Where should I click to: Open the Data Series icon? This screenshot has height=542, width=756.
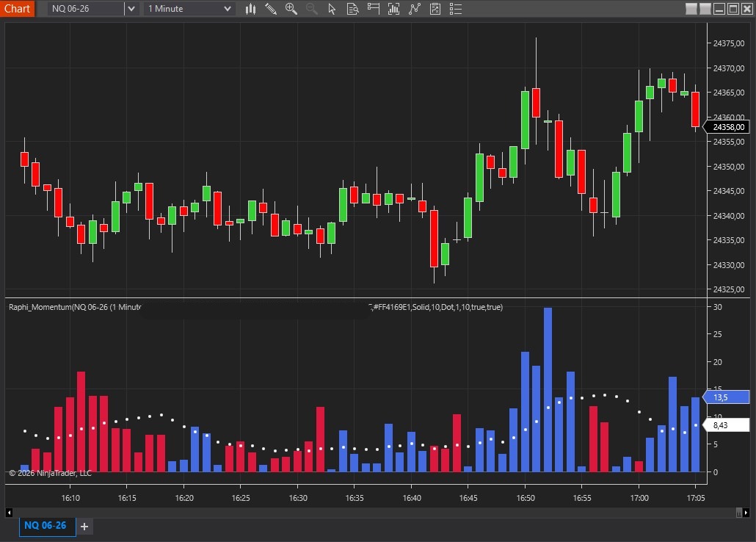(x=394, y=9)
